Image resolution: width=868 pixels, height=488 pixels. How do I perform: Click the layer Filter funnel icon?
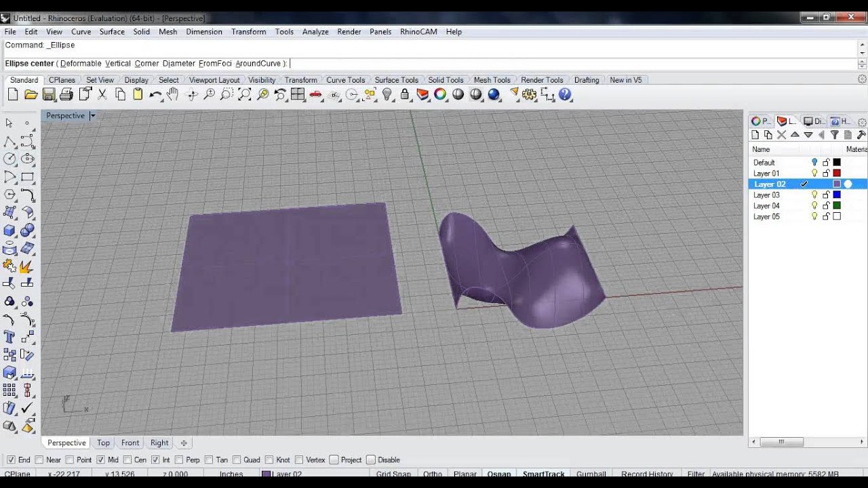point(835,135)
